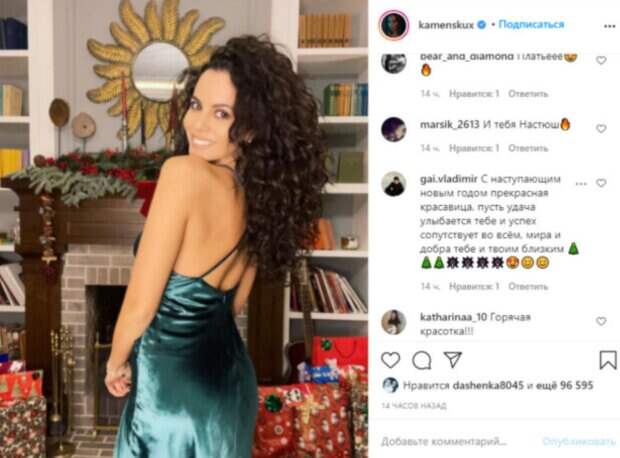The height and width of the screenshot is (458, 620).
Task: Publish comment with Опубликовать button
Action: pyautogui.click(x=578, y=441)
